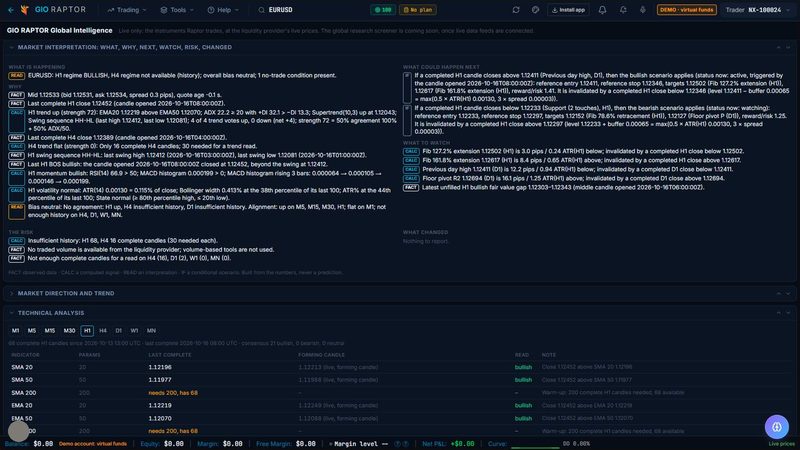Click the GIO RAPTOR brand name
The image size is (800, 450).
tap(60, 10)
